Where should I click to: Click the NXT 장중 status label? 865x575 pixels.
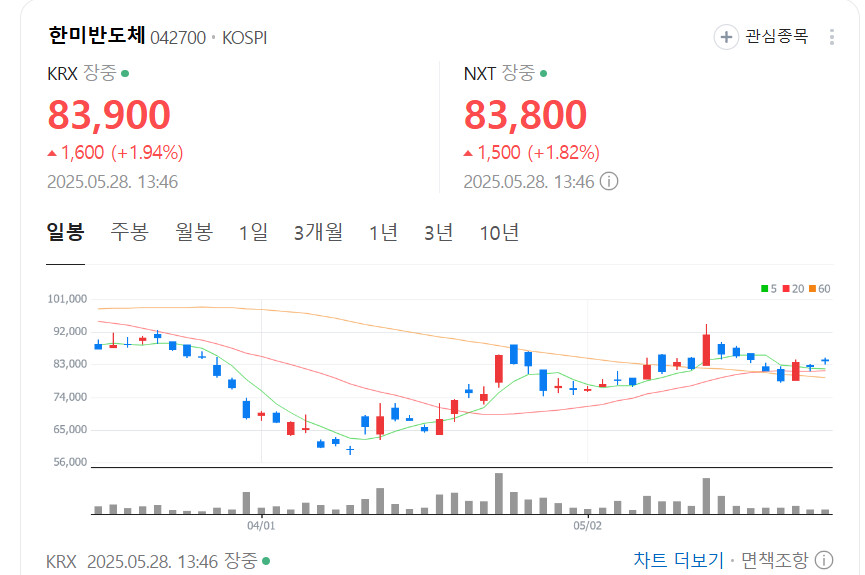coord(518,73)
